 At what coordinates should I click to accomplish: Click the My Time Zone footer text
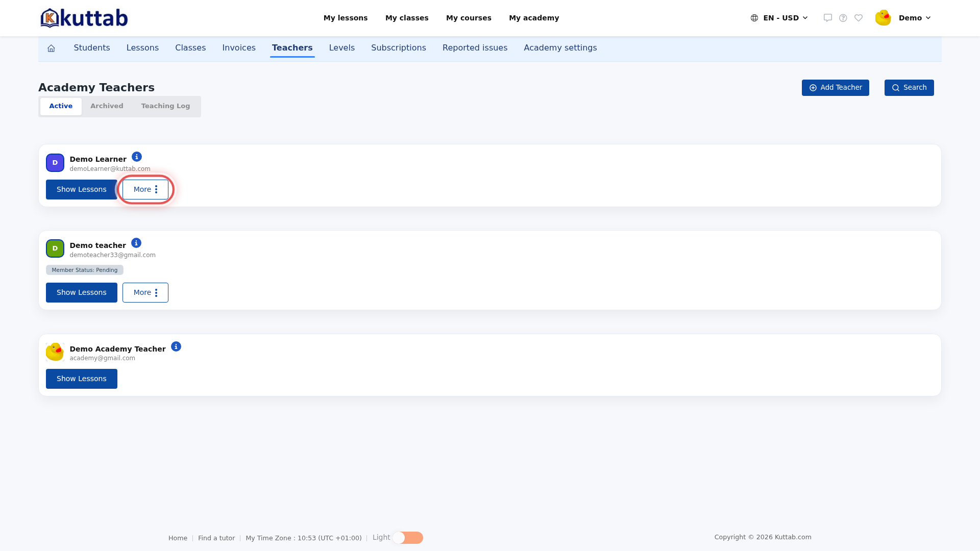click(304, 538)
